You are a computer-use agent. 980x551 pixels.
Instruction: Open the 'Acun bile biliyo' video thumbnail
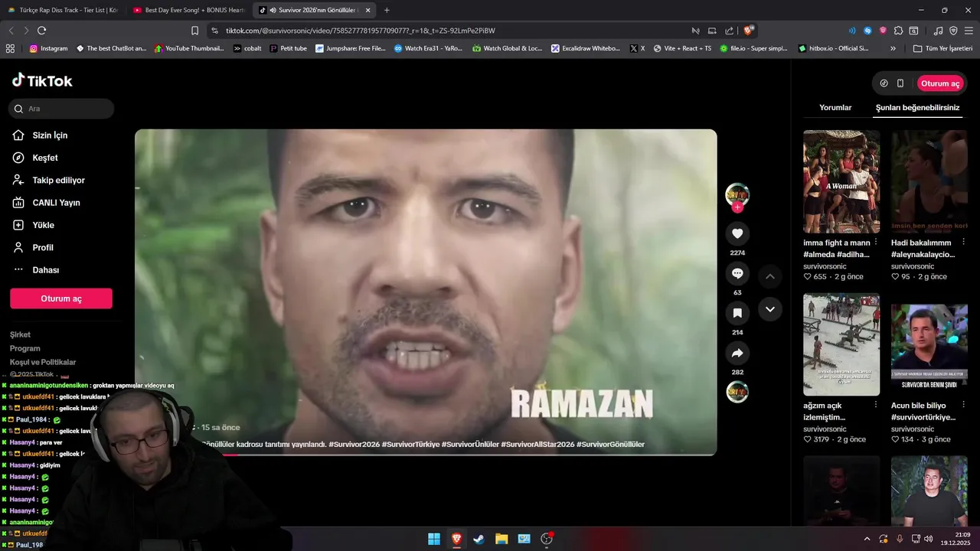929,344
